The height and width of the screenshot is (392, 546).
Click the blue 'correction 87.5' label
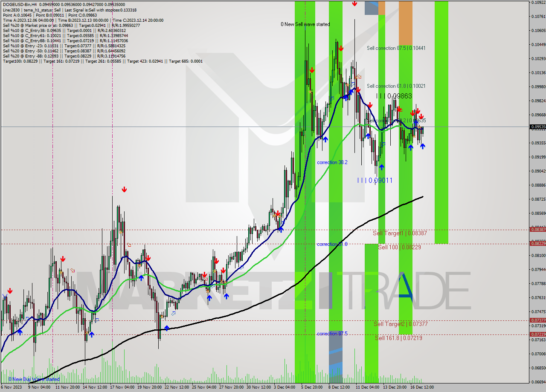click(x=332, y=334)
